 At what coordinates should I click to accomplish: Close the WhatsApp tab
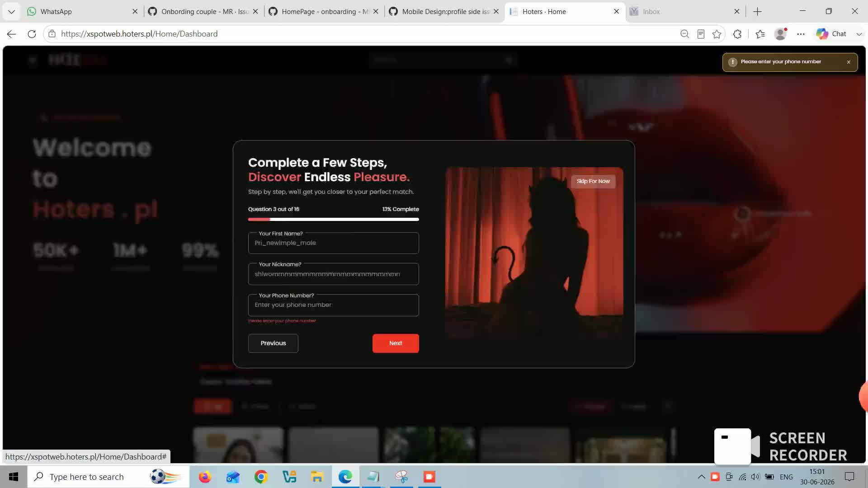pyautogui.click(x=135, y=12)
